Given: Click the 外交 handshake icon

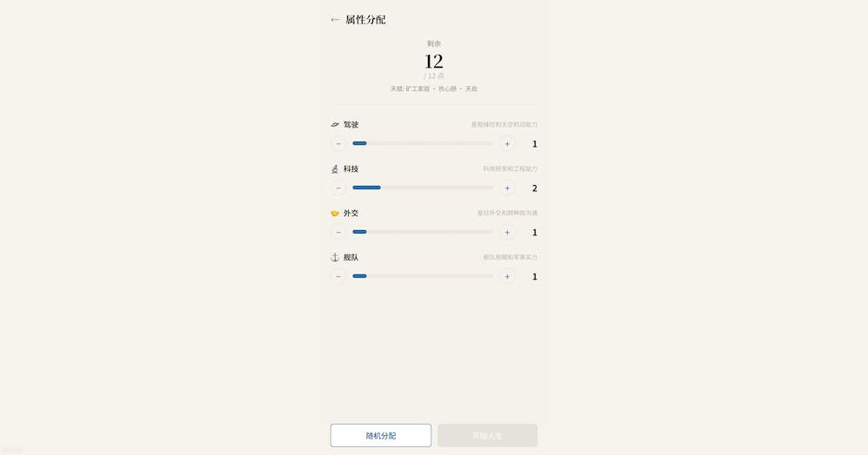Looking at the screenshot, I should (335, 214).
